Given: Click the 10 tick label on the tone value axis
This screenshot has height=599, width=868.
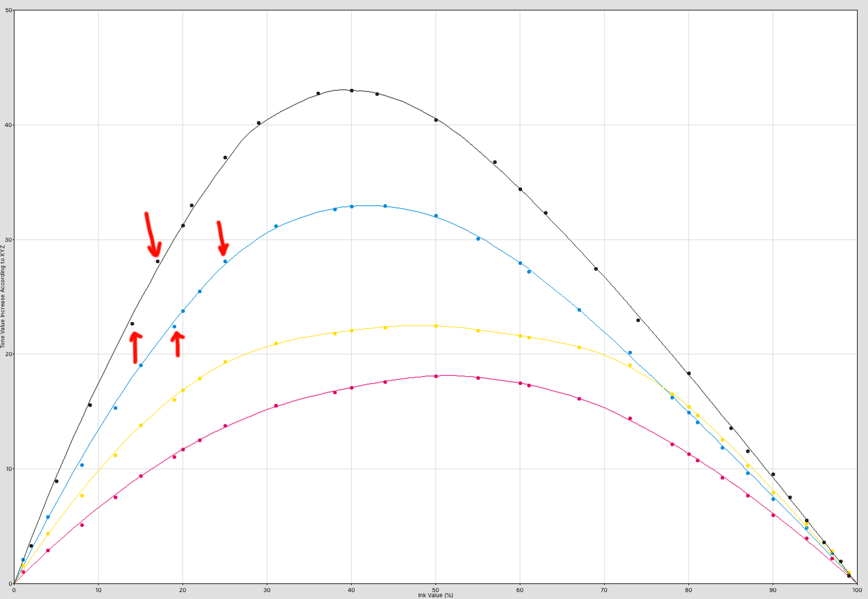Looking at the screenshot, I should 8,469.
